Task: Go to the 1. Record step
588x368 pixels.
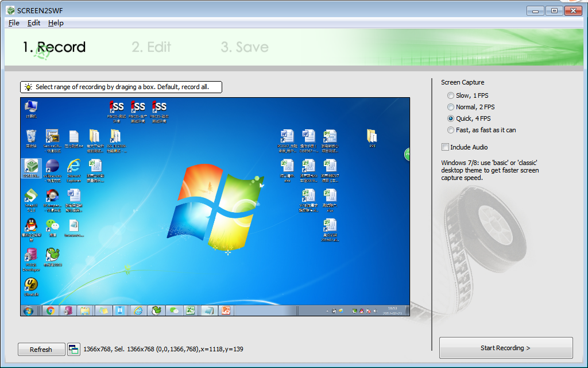Action: [55, 47]
